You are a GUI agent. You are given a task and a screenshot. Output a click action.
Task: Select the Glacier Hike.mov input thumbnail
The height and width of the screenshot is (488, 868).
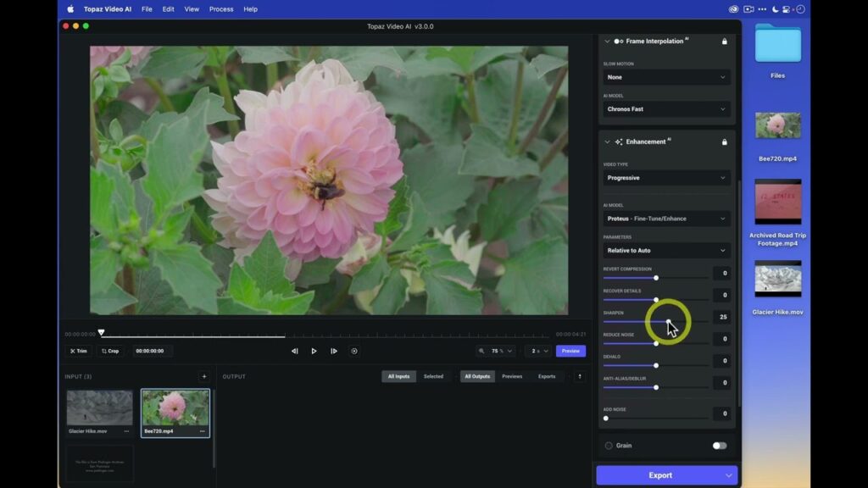[x=100, y=408]
